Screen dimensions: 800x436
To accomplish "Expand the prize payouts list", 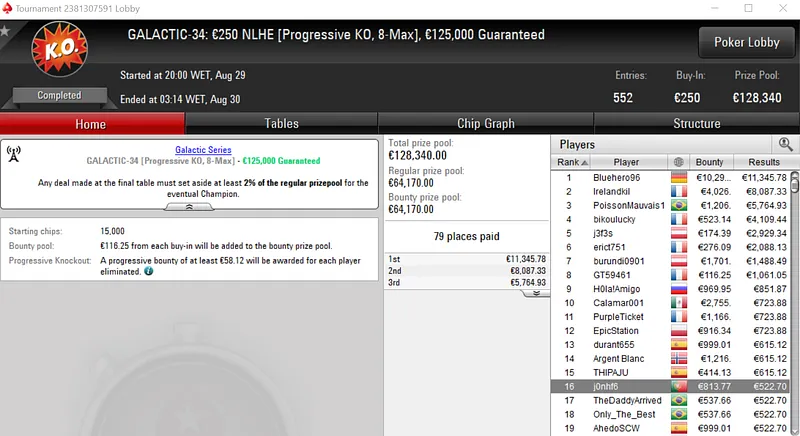I will [535, 293].
